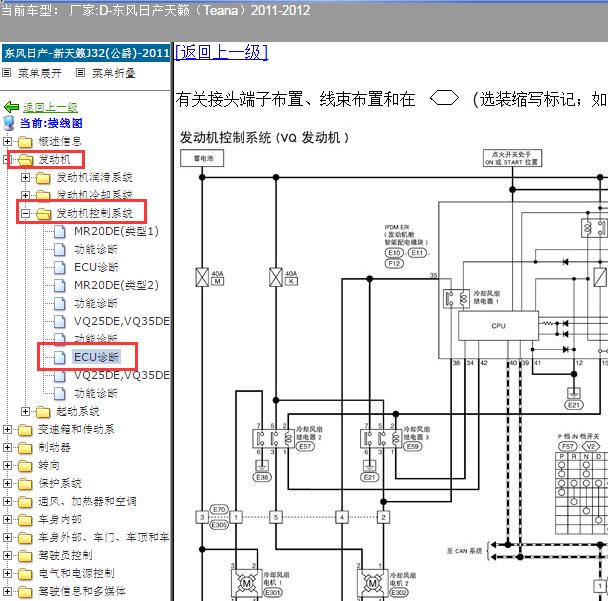Expand the 电气和电源控制 node

tap(7, 573)
